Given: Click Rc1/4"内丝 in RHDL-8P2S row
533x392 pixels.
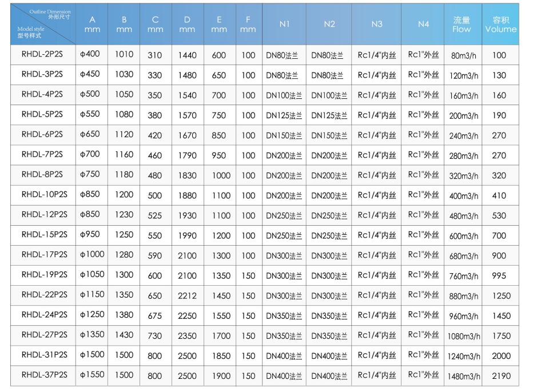Looking at the screenshot, I should click(x=377, y=175).
